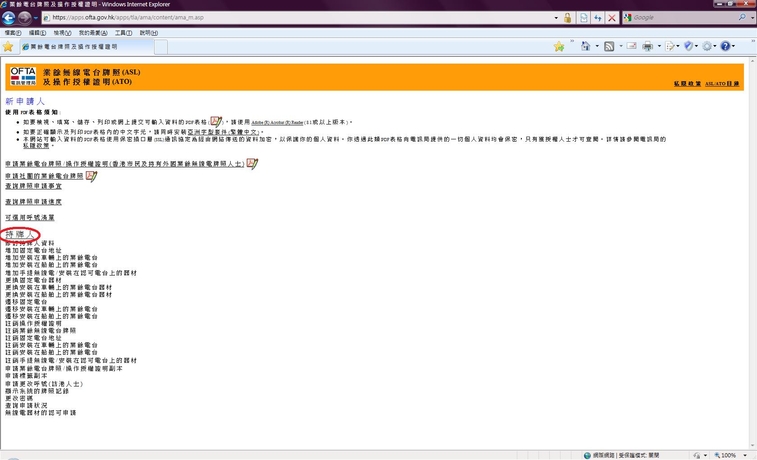Viewport: 757px width, 460px height.
Task: Open the 工具(T) menu
Action: pyautogui.click(x=123, y=32)
